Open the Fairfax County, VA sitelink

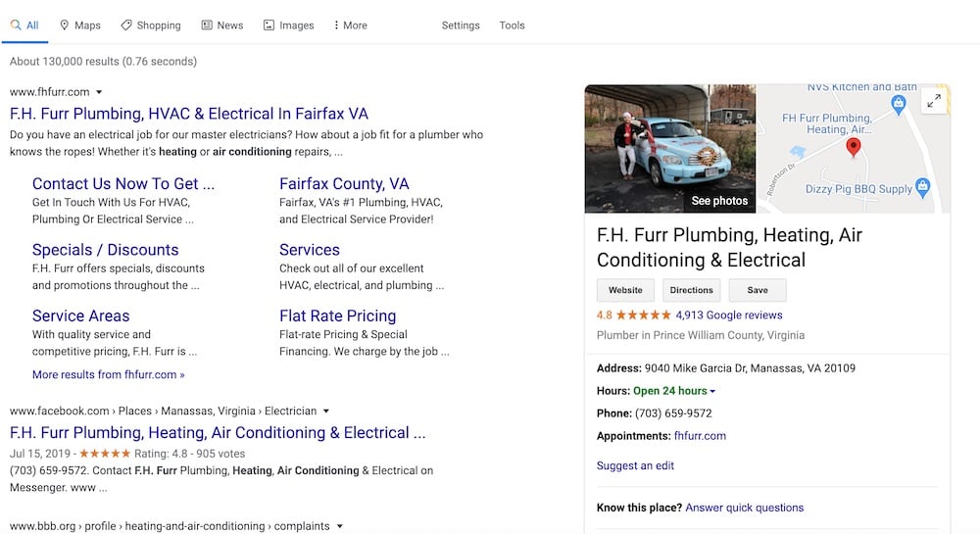(x=344, y=183)
